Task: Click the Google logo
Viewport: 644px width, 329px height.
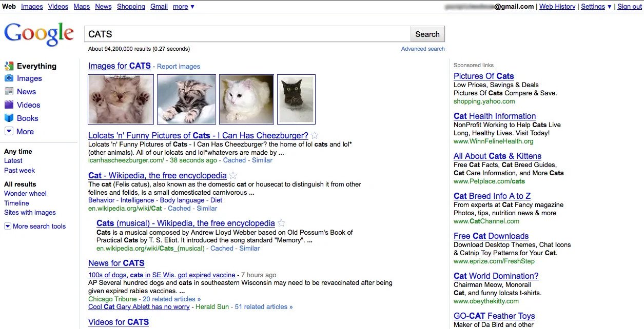Action: [39, 34]
